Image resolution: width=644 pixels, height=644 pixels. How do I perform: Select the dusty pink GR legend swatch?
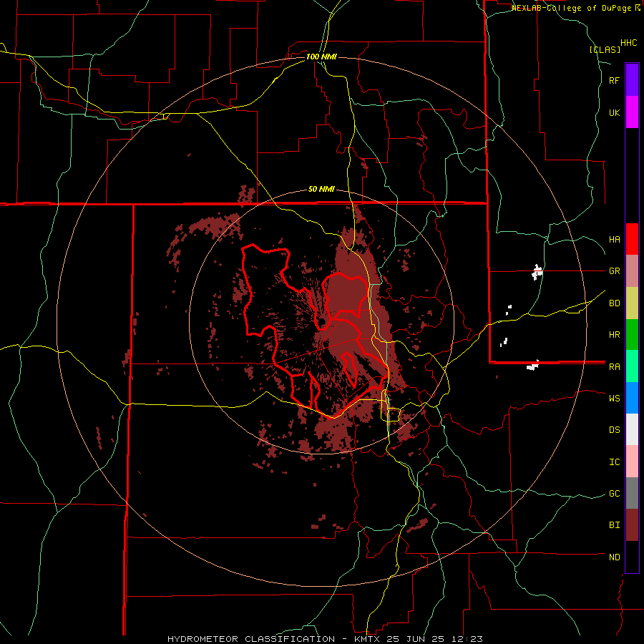tap(632, 271)
